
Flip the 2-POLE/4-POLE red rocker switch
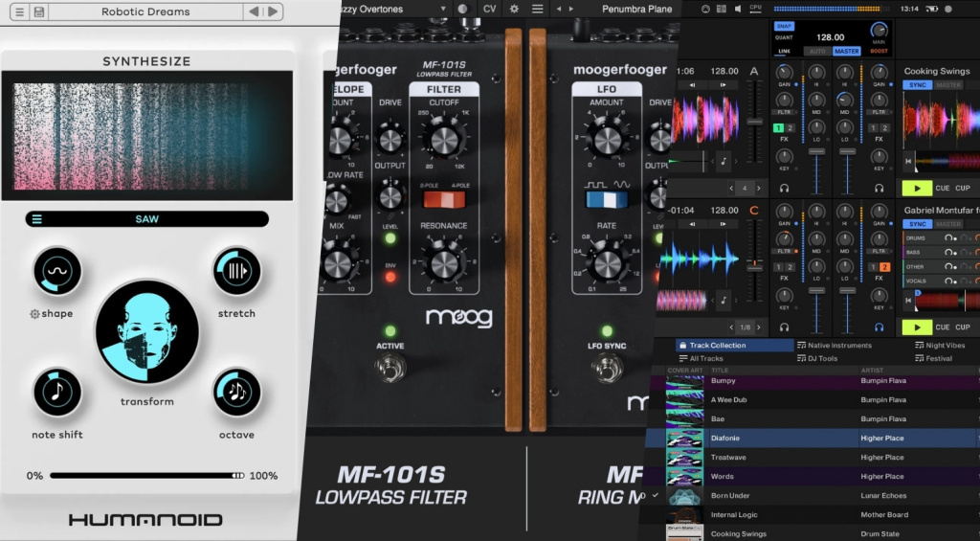click(444, 199)
